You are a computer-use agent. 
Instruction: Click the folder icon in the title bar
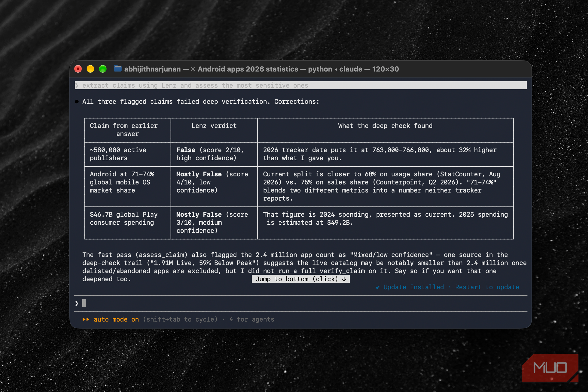(118, 69)
